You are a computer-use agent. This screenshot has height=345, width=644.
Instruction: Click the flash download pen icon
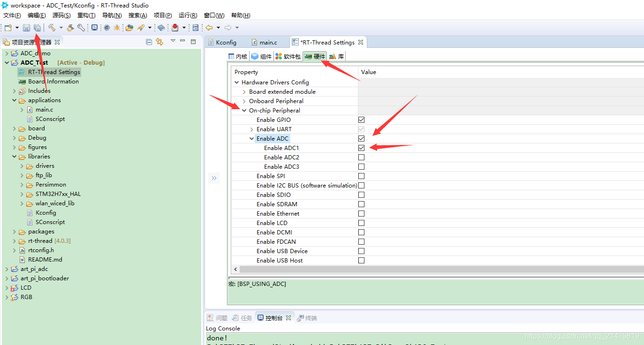click(141, 28)
